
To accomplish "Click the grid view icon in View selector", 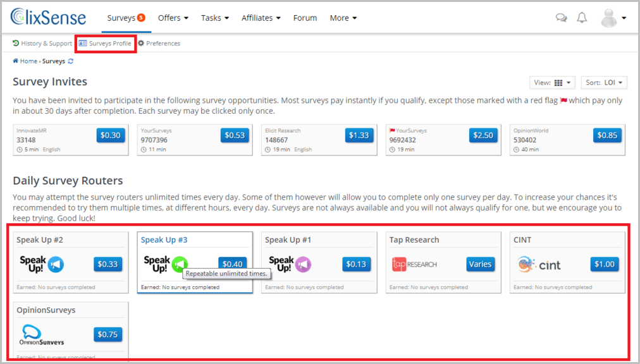I will [558, 83].
